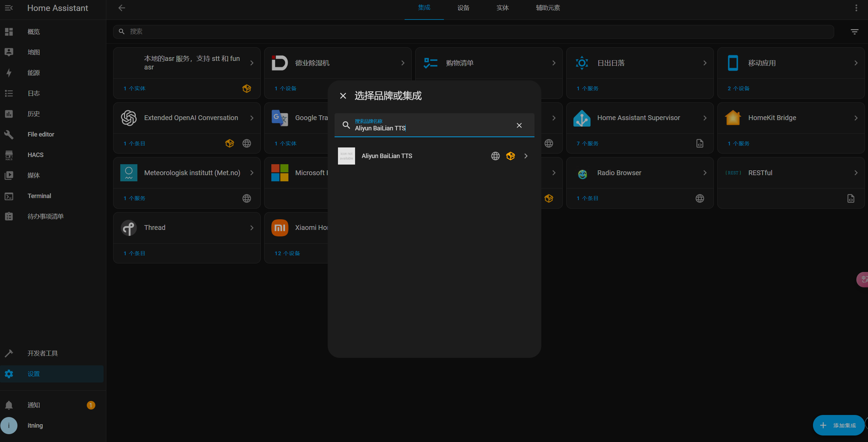Switch to the 集成 tab
The height and width of the screenshot is (442, 868).
424,8
